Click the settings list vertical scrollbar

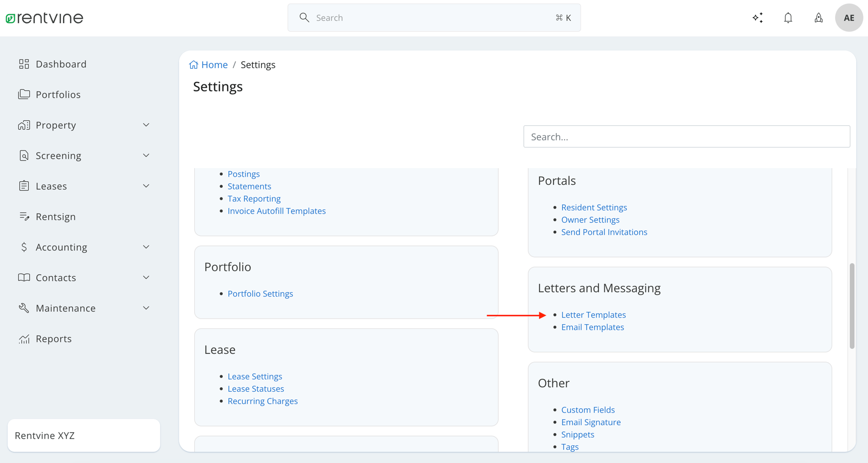click(x=852, y=305)
